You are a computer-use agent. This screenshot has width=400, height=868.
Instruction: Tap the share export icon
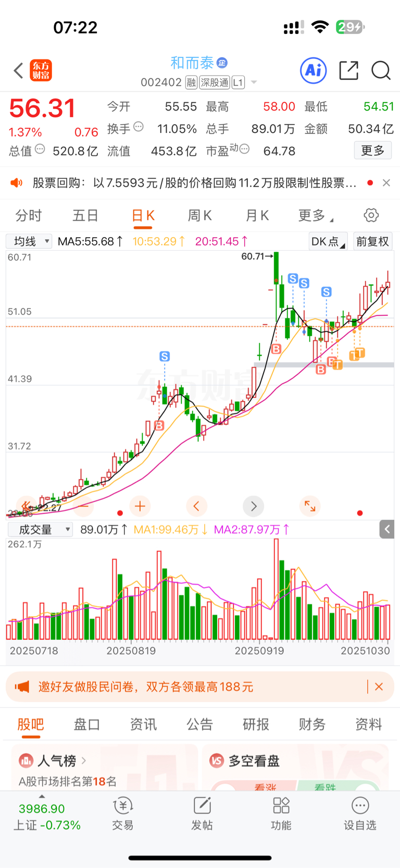(x=348, y=70)
